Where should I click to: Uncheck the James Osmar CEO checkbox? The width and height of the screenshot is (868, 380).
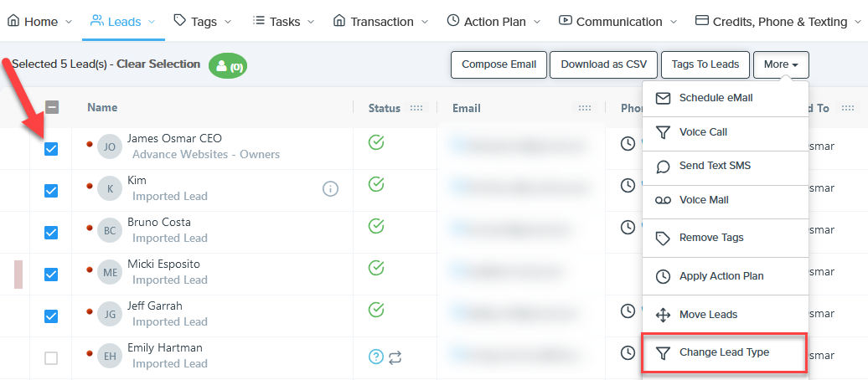point(51,148)
